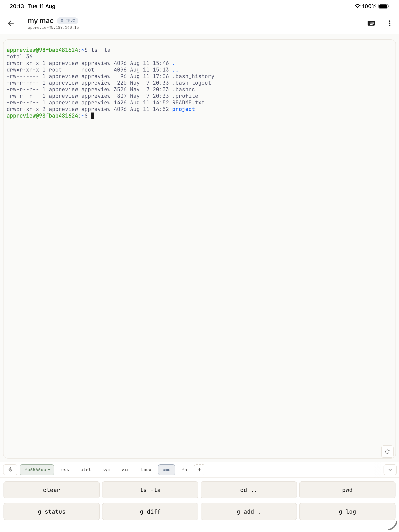Run the g add . shortcut

tap(249, 512)
